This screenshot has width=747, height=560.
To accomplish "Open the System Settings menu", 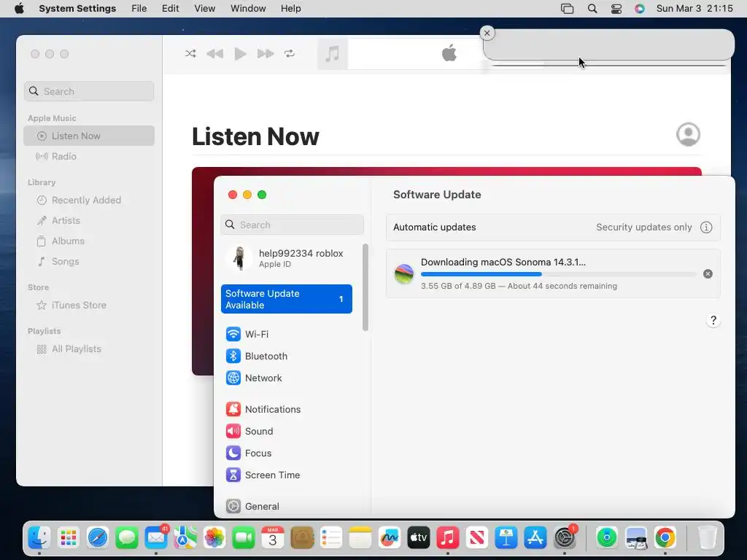I will coord(77,9).
